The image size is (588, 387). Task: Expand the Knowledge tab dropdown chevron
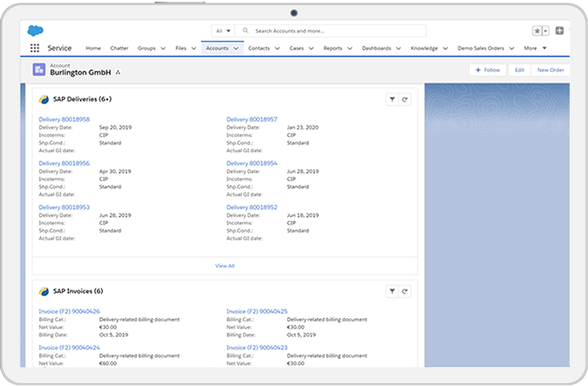click(x=446, y=48)
